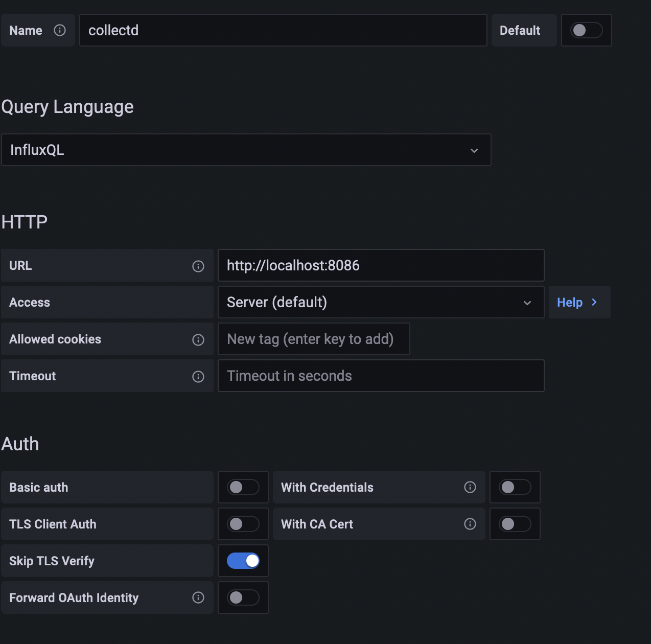Switch on the With CA Cert toggle
Image resolution: width=651 pixels, height=644 pixels.
(515, 524)
